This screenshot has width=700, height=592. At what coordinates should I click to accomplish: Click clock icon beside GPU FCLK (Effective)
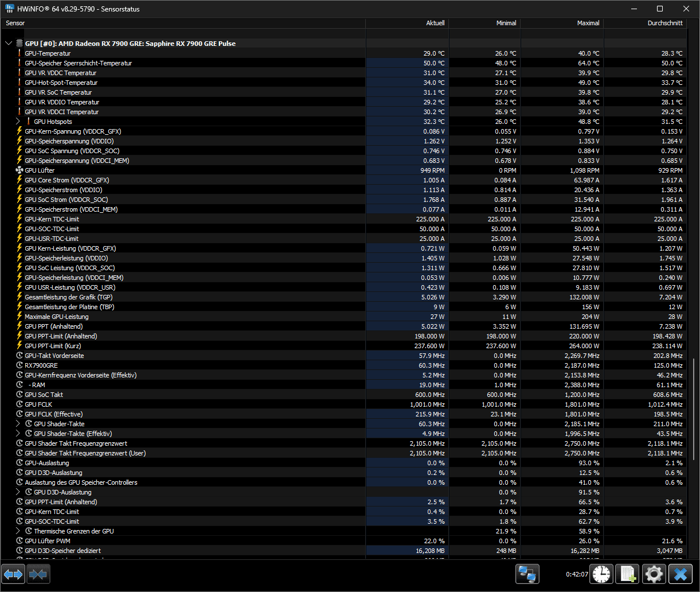tap(19, 414)
